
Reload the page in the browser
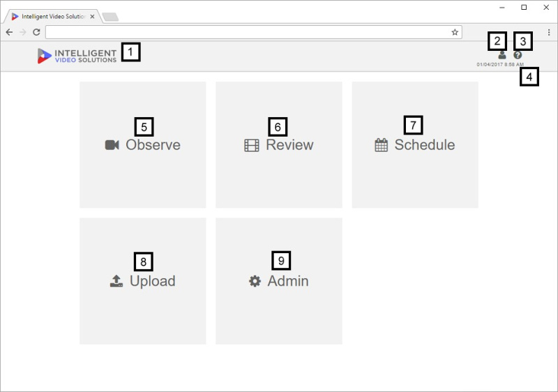point(36,32)
